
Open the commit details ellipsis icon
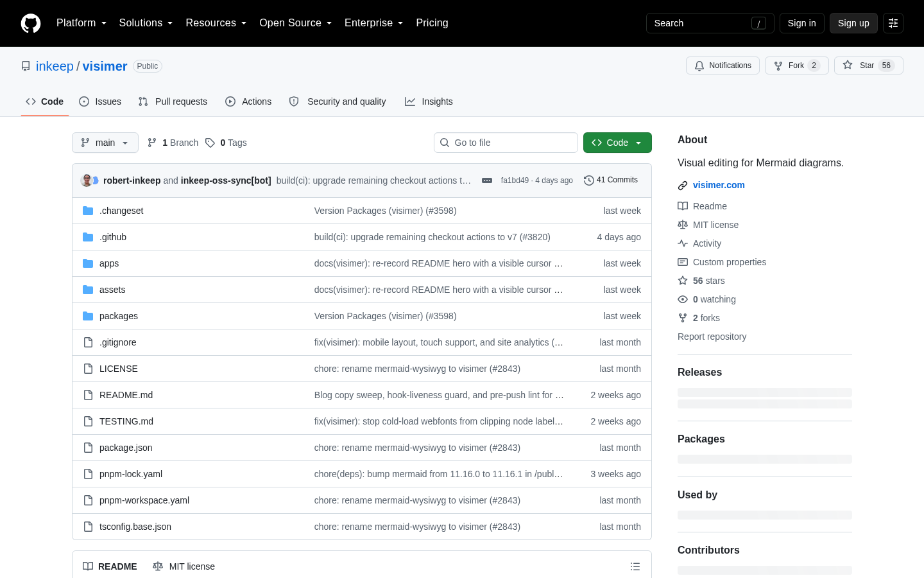pos(487,180)
